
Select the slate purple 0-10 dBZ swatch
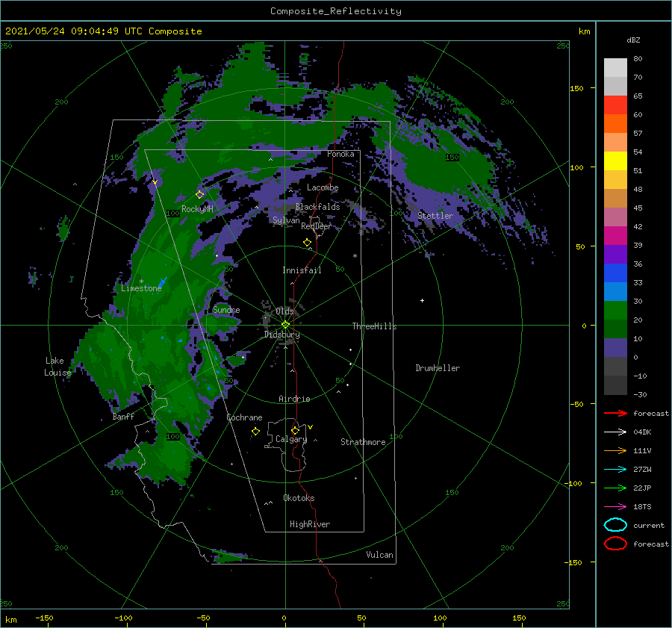click(615, 348)
